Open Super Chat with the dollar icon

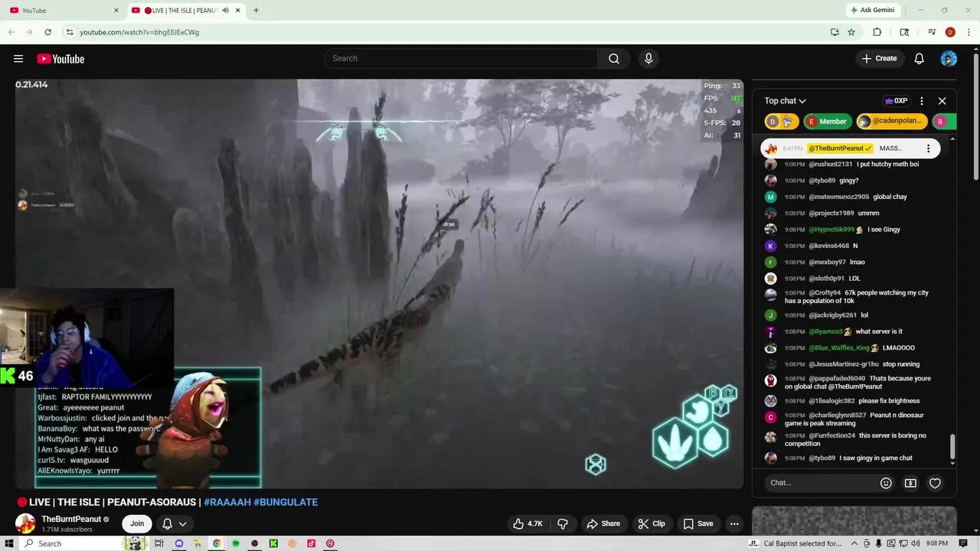click(910, 483)
